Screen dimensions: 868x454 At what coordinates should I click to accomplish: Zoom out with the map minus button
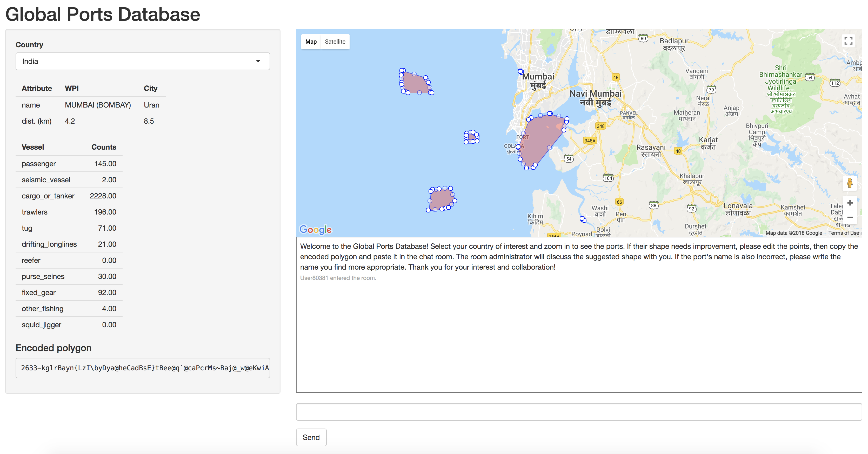pos(850,218)
